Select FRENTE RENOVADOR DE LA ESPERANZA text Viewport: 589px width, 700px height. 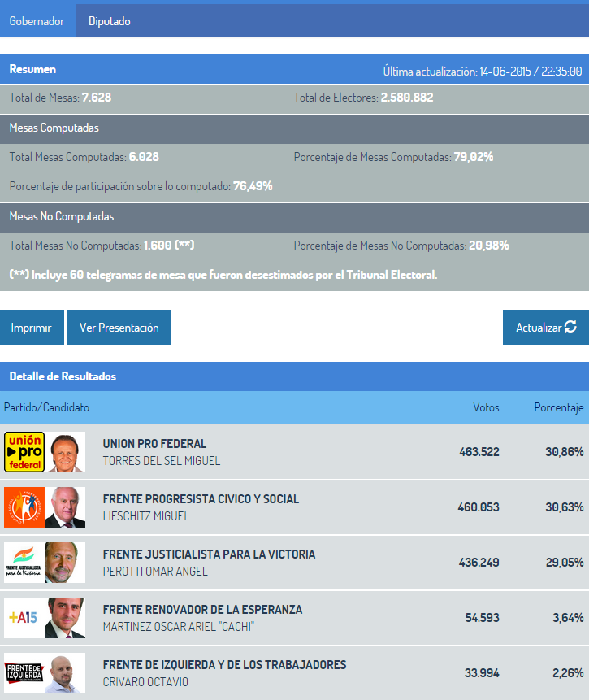pos(202,610)
